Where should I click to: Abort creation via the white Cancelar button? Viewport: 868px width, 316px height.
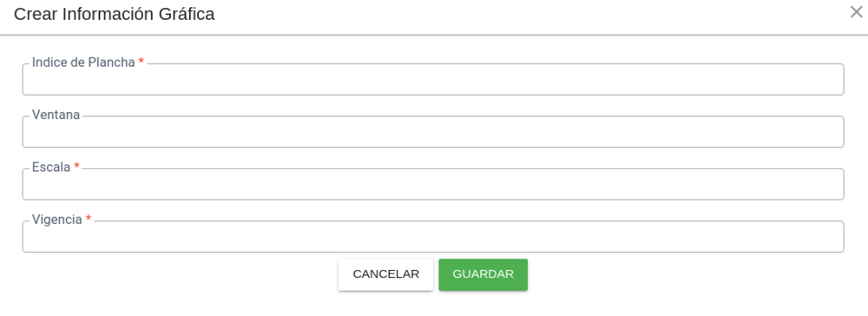[x=386, y=274]
